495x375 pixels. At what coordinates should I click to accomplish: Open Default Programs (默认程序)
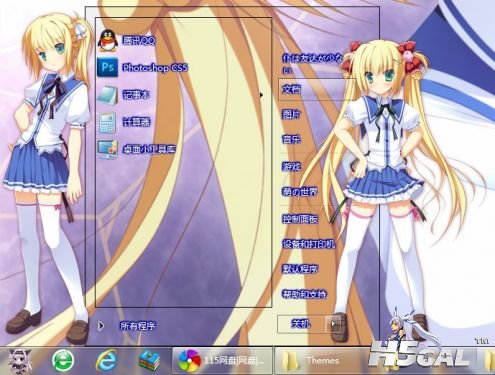pos(300,269)
